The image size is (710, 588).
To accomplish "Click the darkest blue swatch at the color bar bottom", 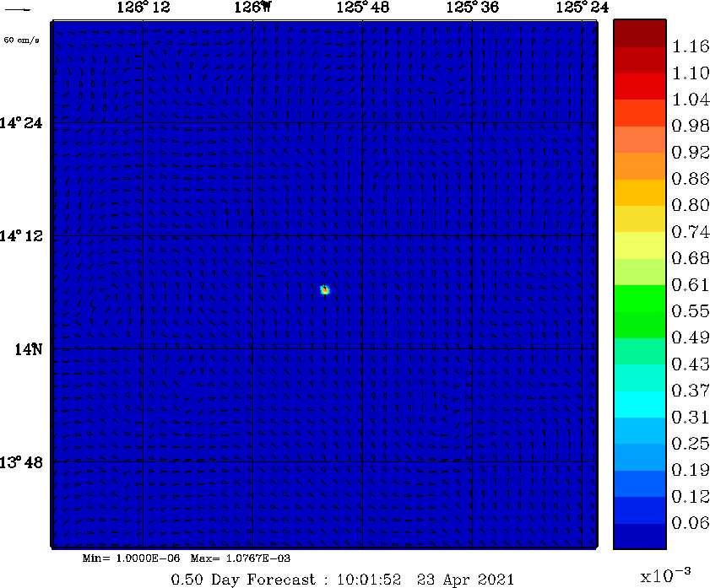I will pos(638,536).
